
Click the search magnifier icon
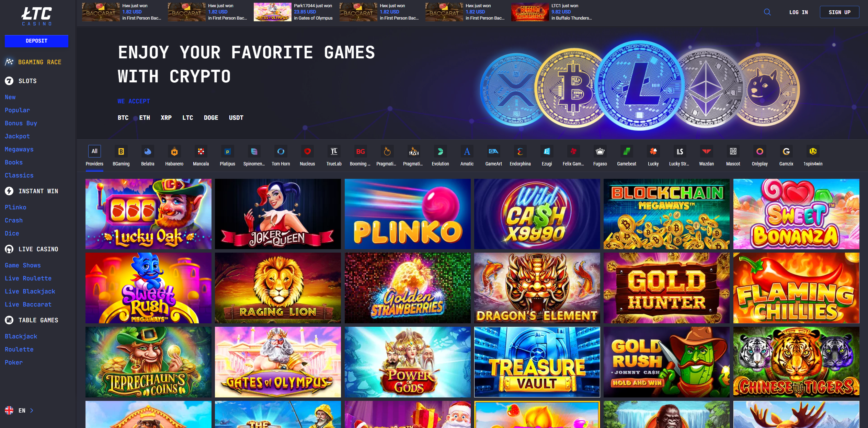pos(767,12)
